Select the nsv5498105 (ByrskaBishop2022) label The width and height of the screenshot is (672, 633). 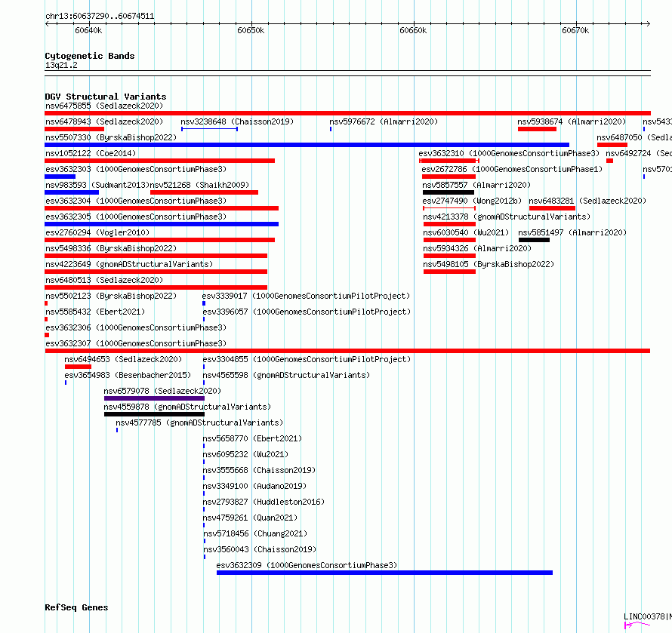(x=489, y=264)
